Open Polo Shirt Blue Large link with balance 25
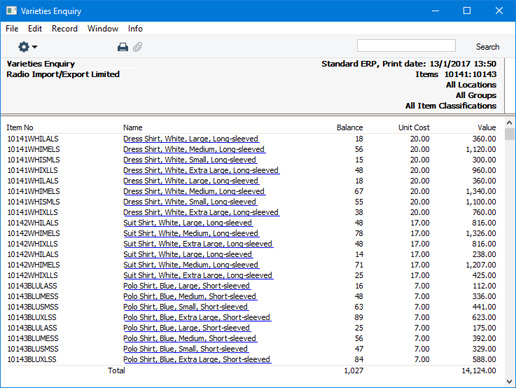516x388 pixels. click(187, 328)
